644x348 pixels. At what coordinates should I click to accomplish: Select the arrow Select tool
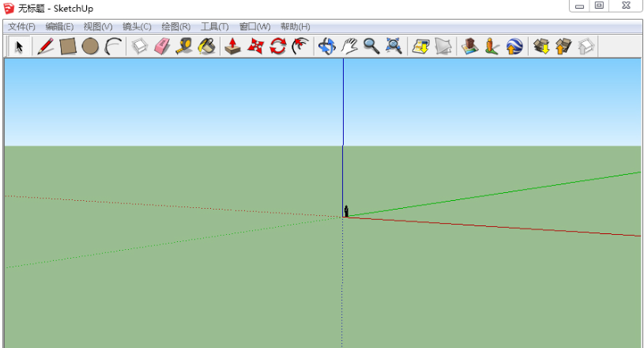(19, 47)
